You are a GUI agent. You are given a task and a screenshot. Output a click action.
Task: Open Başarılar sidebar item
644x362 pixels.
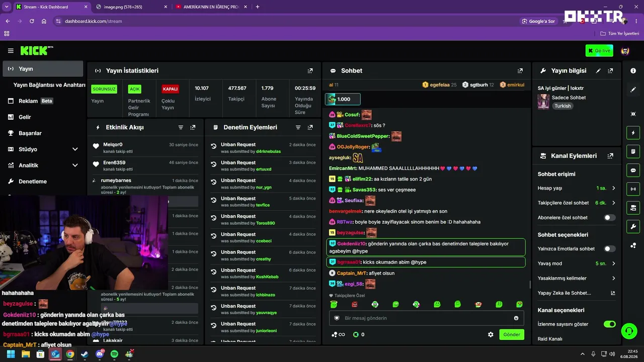43,133
